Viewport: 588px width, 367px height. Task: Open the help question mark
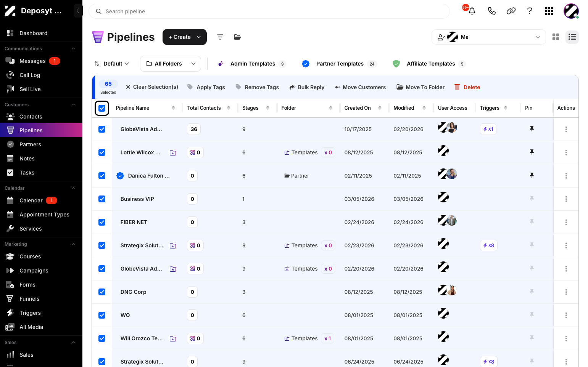coord(530,11)
